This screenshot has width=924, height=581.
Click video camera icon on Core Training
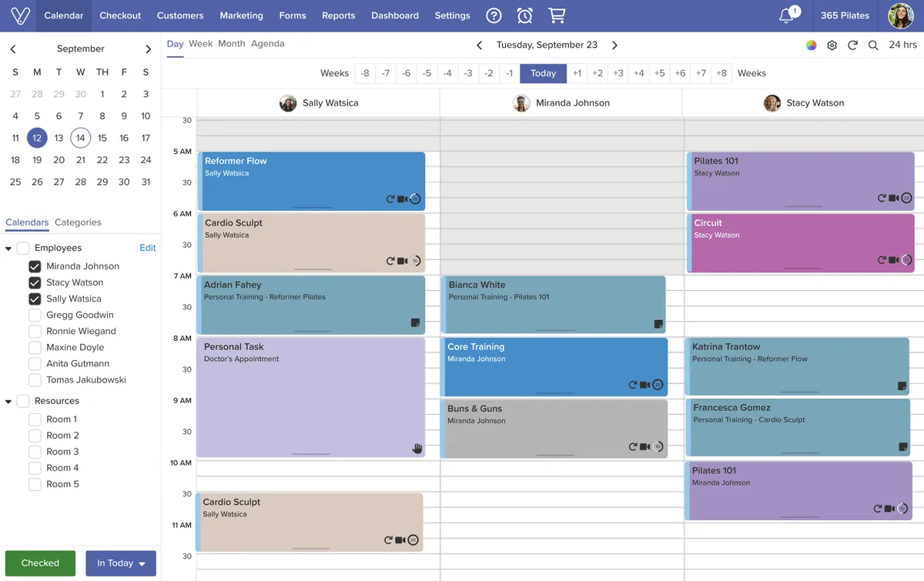(x=645, y=385)
